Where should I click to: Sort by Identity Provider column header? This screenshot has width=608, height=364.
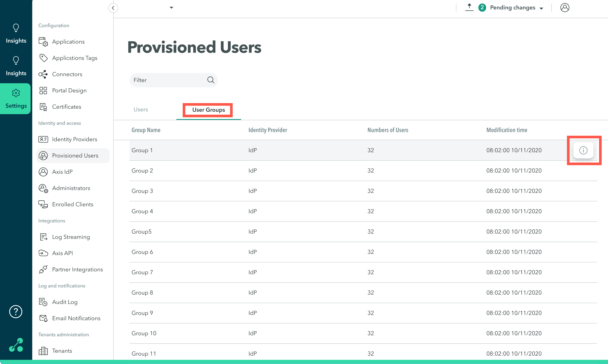pos(268,130)
